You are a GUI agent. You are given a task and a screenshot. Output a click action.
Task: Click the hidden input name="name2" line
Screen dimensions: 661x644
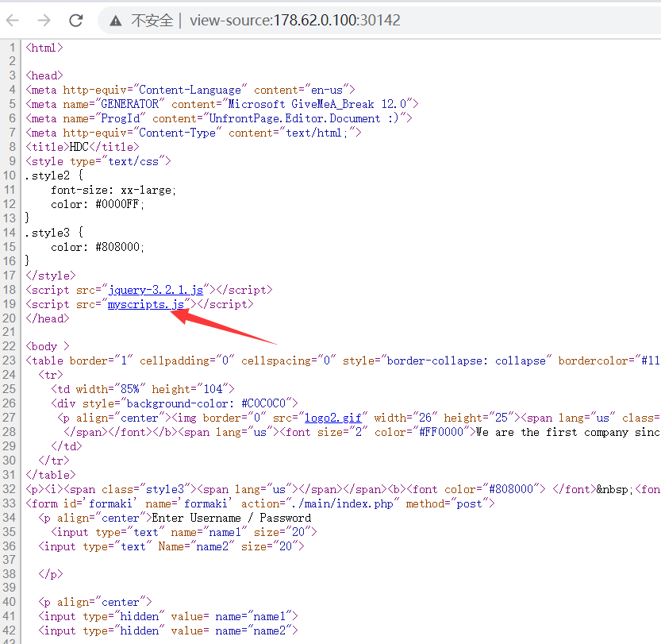point(167,631)
